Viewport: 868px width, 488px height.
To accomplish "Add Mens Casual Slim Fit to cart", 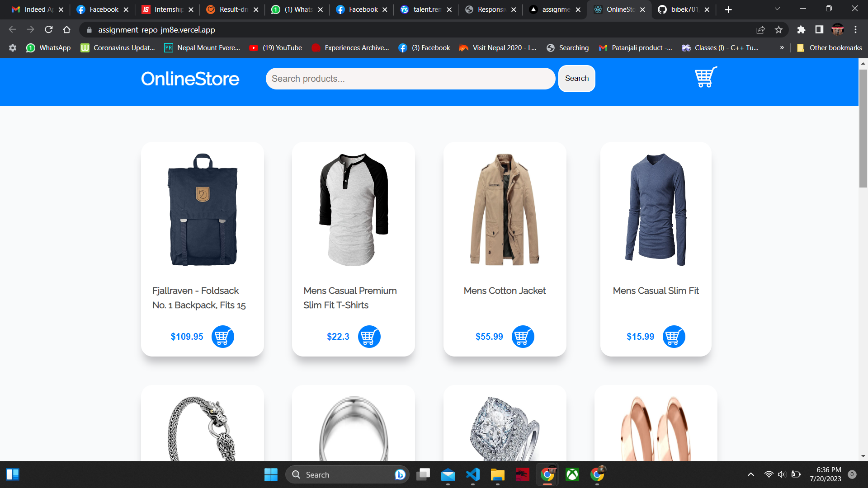I will [674, 337].
